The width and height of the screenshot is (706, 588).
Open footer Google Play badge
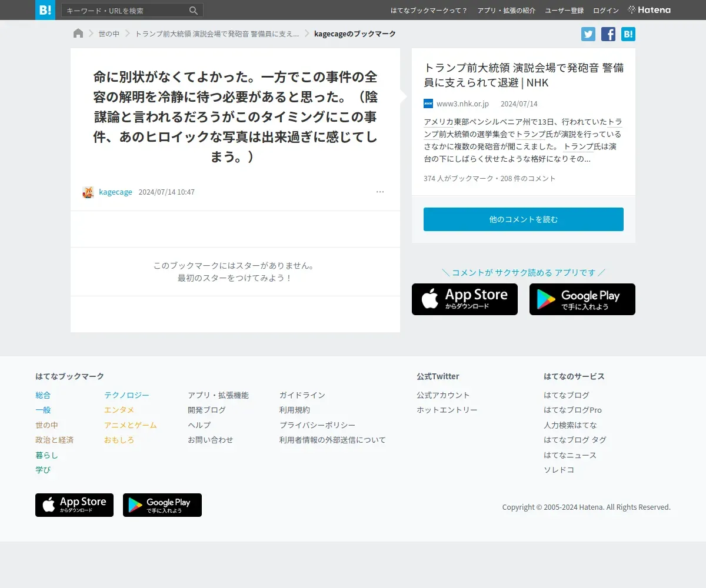(162, 505)
